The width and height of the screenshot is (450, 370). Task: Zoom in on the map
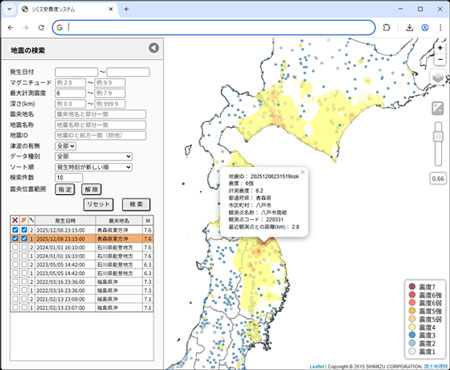440,48
